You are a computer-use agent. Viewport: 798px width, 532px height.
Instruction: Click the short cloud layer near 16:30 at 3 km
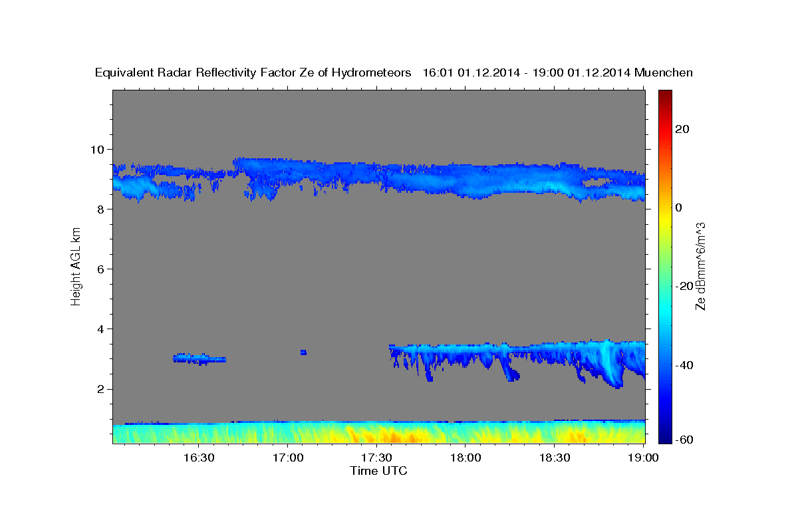pyautogui.click(x=199, y=359)
